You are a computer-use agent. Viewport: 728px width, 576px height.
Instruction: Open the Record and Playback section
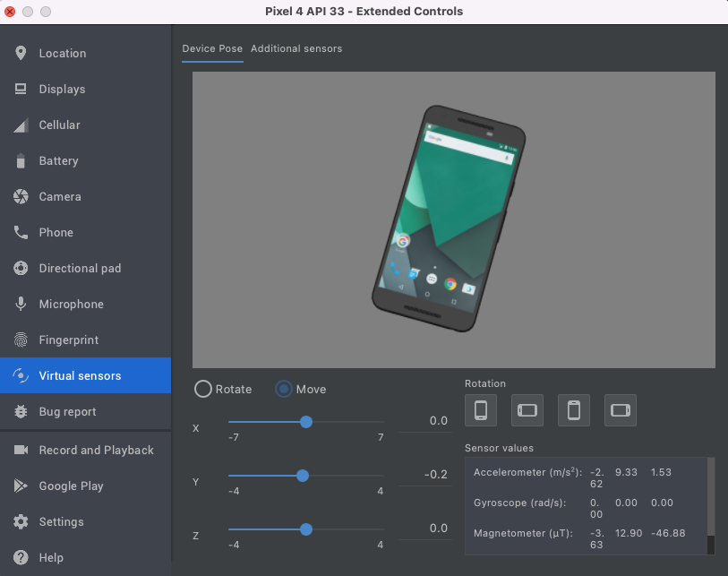(x=85, y=450)
